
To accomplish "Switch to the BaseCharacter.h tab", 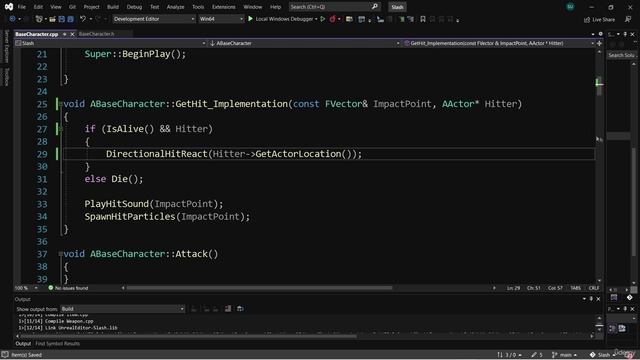I will point(97,34).
